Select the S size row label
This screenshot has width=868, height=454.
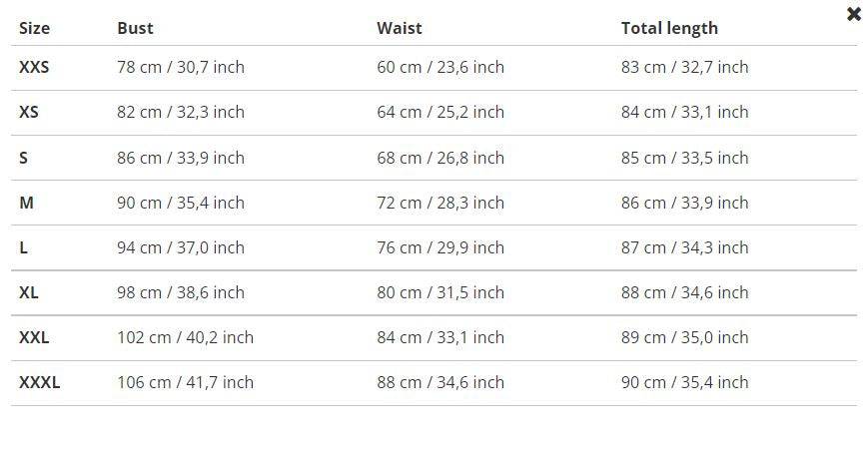[x=24, y=158]
